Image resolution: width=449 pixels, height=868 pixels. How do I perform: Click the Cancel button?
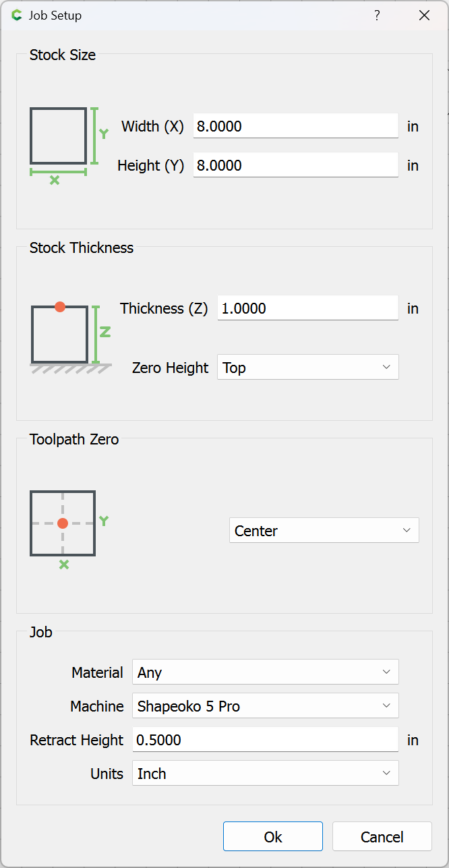click(382, 837)
